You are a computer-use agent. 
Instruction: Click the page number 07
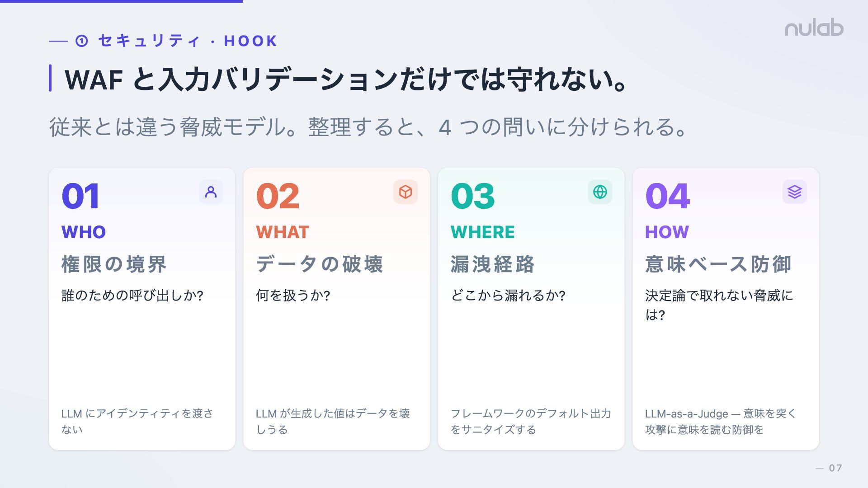pyautogui.click(x=835, y=468)
